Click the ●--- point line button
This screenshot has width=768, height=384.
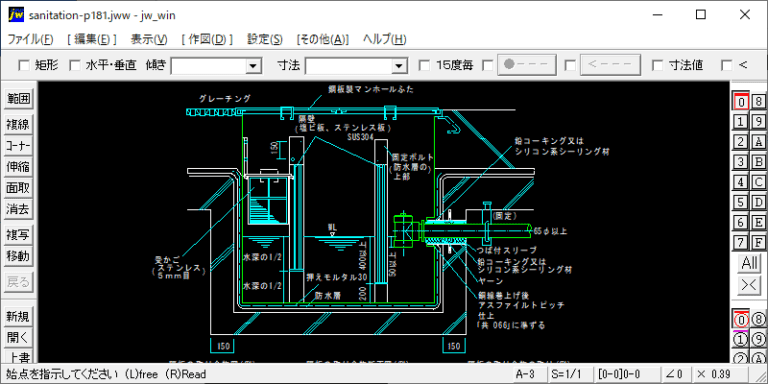click(x=527, y=65)
